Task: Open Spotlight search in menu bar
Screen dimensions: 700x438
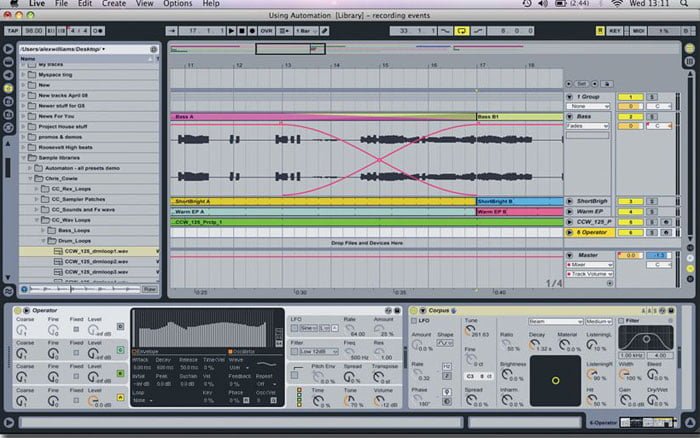Action: (x=684, y=4)
